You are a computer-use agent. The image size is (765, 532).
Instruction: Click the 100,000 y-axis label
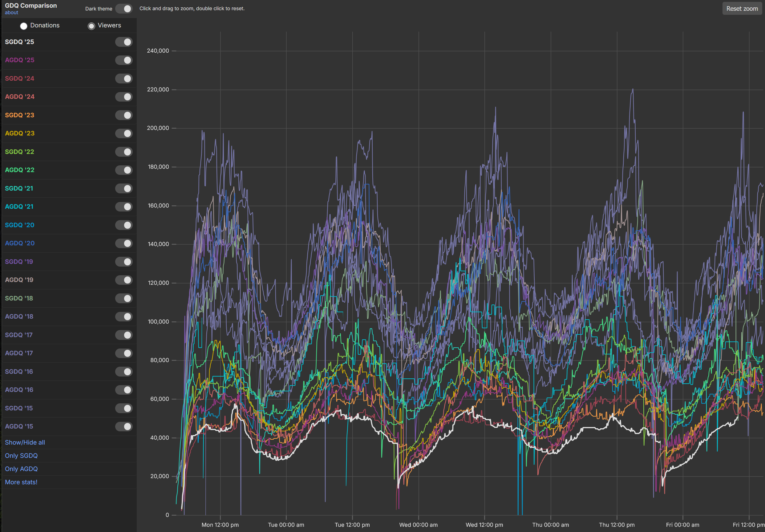tap(158, 322)
